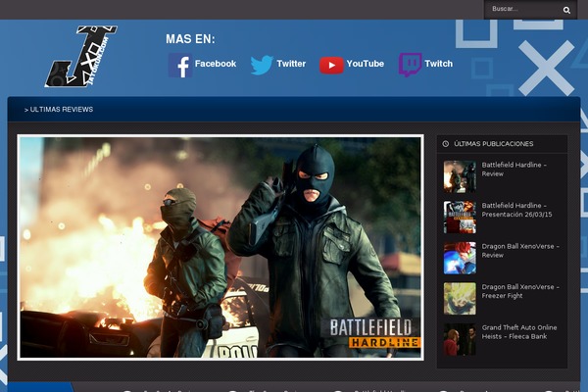
Task: Click the Facebook logo icon
Action: (180, 65)
